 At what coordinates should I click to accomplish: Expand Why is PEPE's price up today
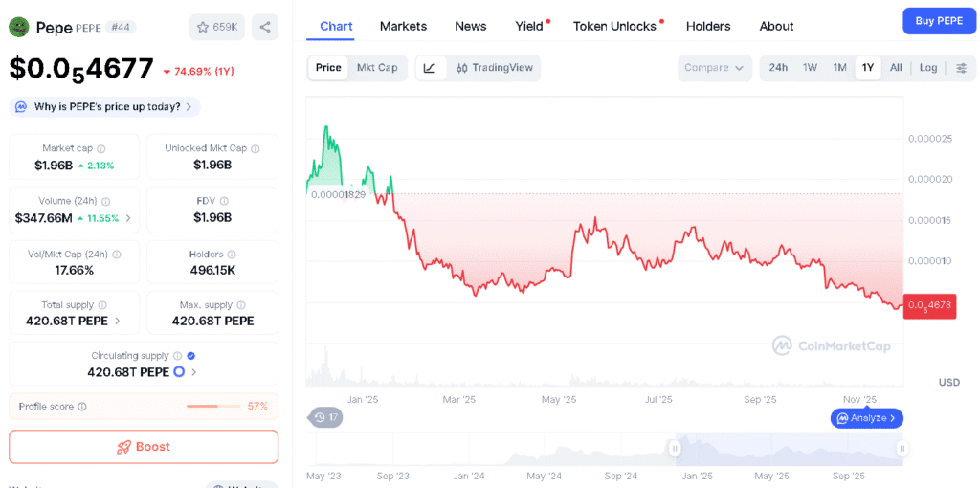(104, 107)
